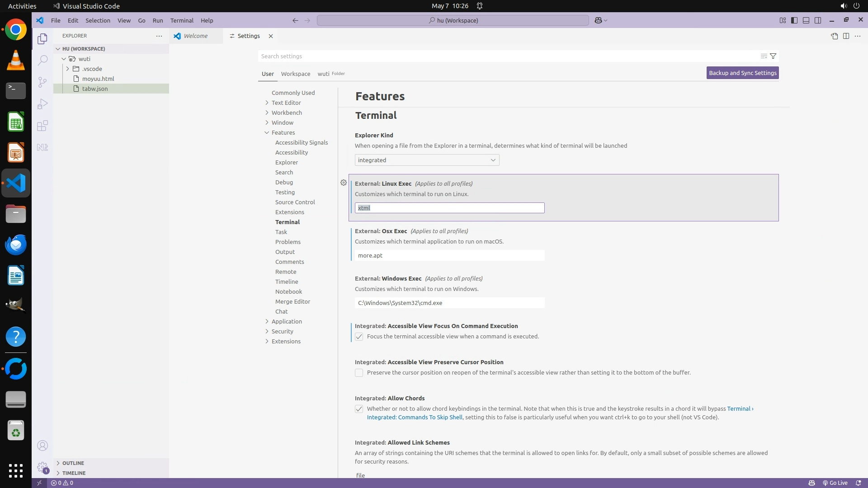Open the Accounts icon in activity bar
This screenshot has width=868, height=488.
(x=42, y=446)
